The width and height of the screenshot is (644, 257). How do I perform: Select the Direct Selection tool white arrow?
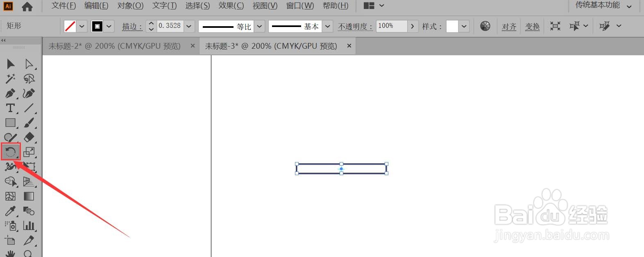[29, 64]
